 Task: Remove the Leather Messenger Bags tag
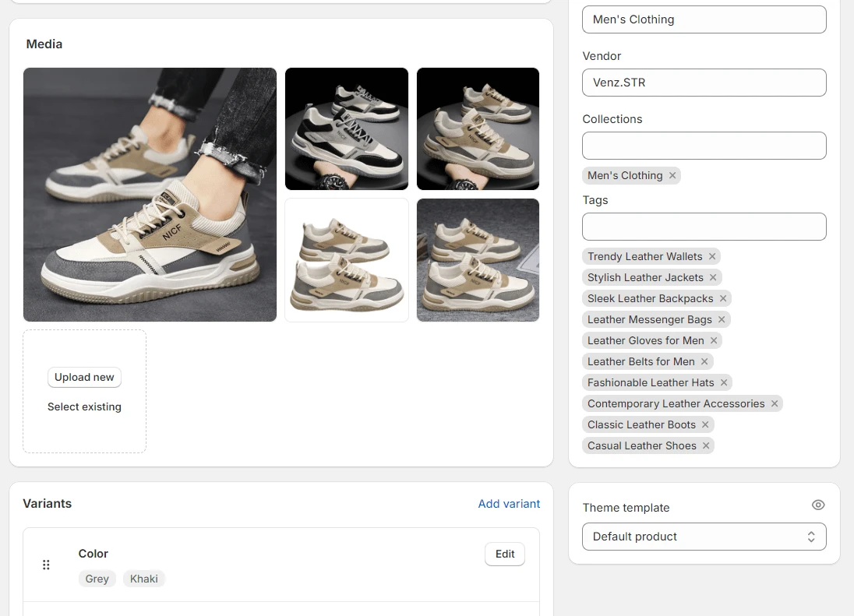pos(722,319)
